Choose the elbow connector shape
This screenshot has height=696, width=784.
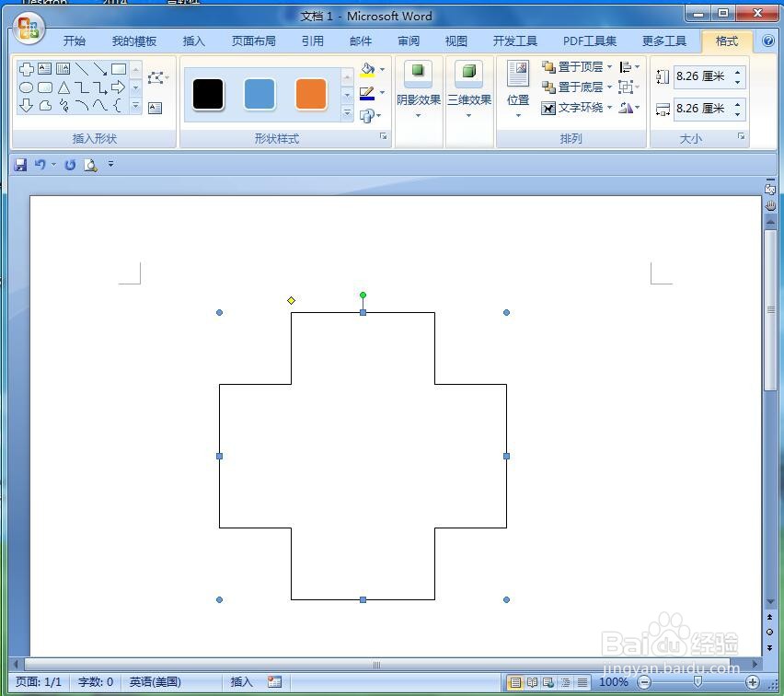(82, 88)
